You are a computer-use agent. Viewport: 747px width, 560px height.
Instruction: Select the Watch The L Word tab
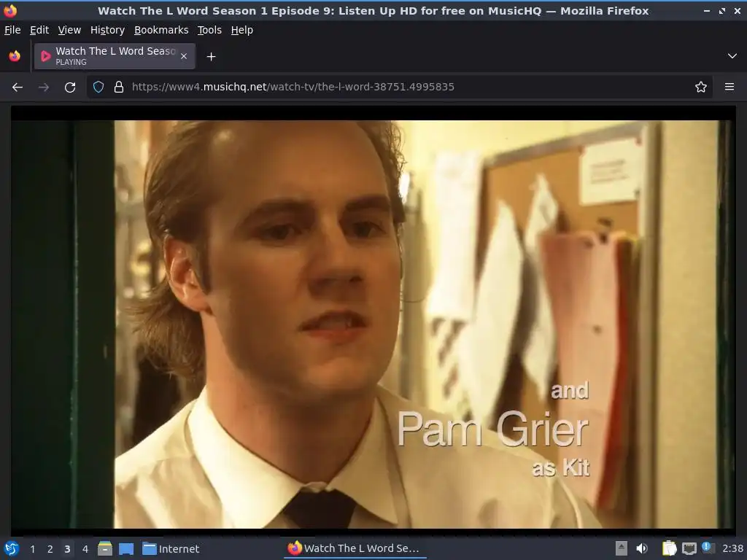point(115,56)
